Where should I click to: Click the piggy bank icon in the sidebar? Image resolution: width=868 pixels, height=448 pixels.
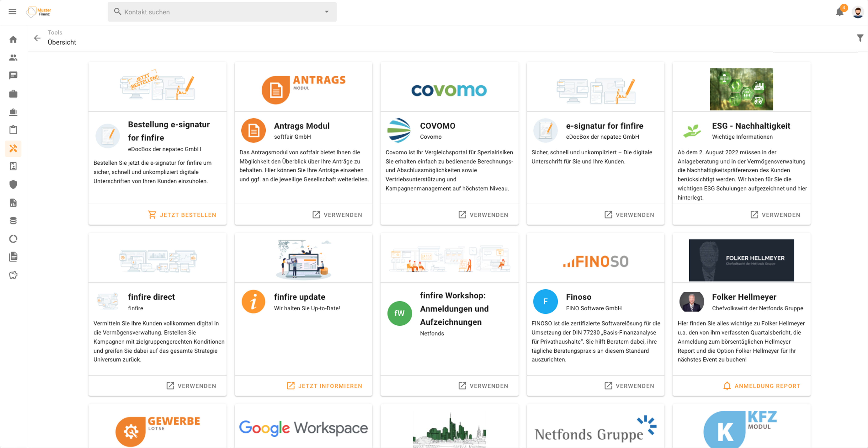(13, 275)
